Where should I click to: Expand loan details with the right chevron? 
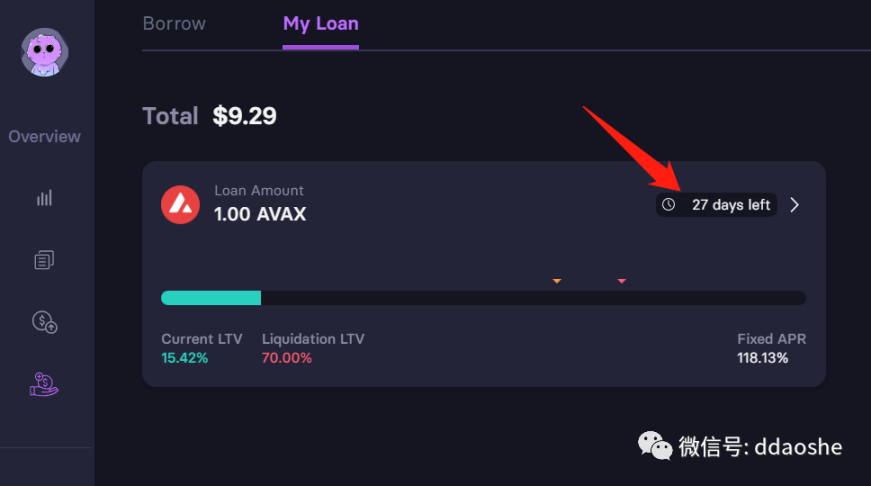pyautogui.click(x=795, y=205)
